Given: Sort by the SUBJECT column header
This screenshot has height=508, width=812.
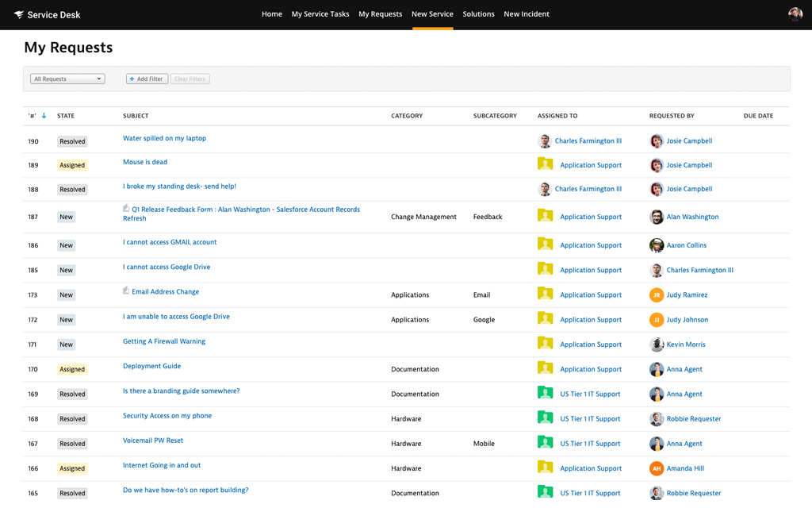Looking at the screenshot, I should coord(136,115).
